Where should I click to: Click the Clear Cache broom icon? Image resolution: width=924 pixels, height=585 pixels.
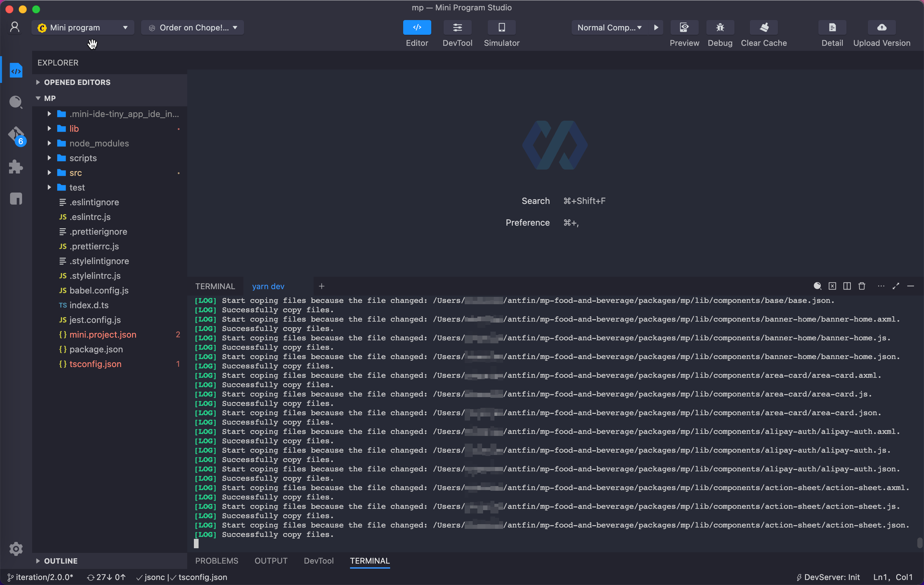click(764, 28)
